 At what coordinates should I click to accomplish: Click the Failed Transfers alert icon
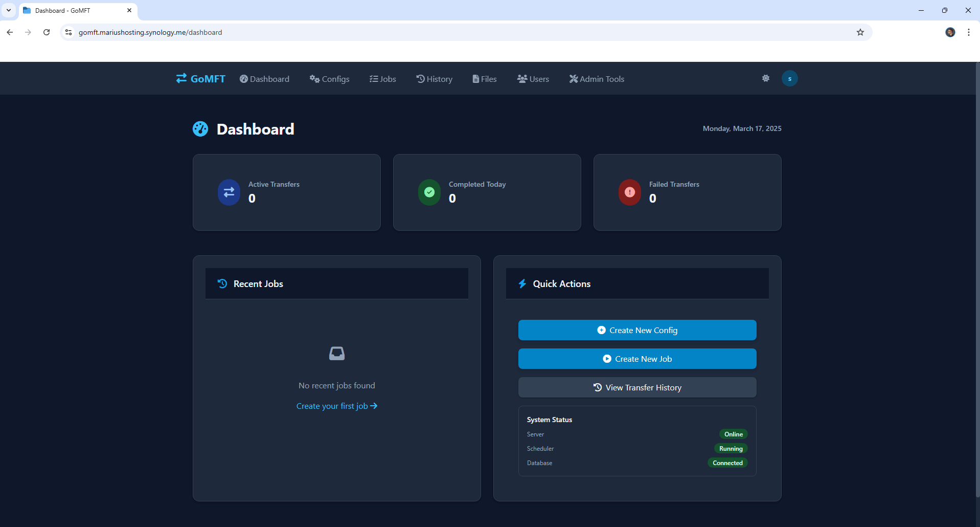click(x=630, y=192)
